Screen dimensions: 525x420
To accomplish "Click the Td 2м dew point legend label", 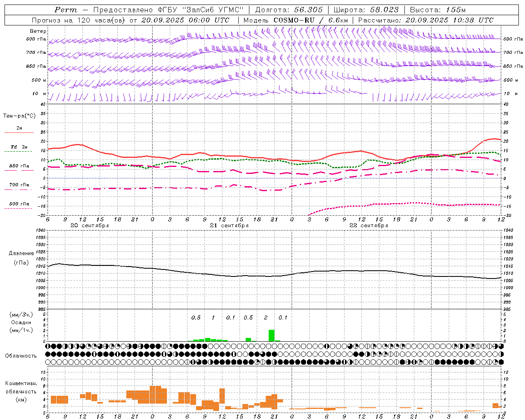I will coord(19,147).
